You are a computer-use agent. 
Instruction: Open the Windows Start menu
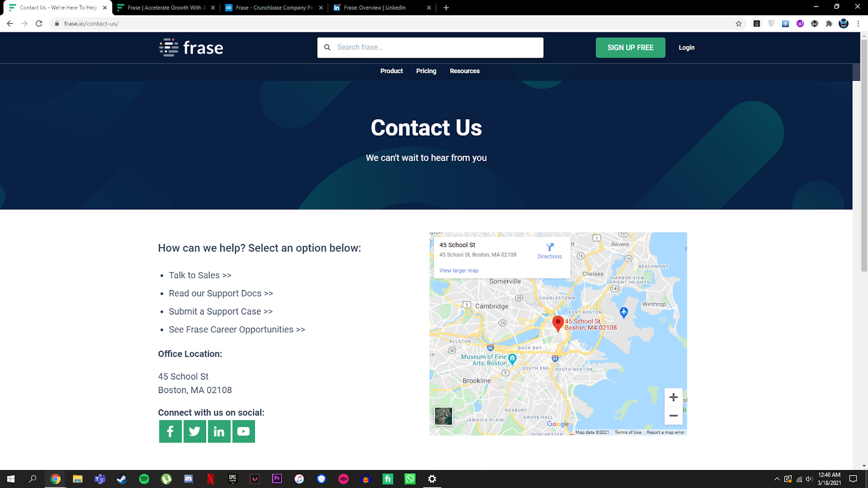click(x=11, y=479)
